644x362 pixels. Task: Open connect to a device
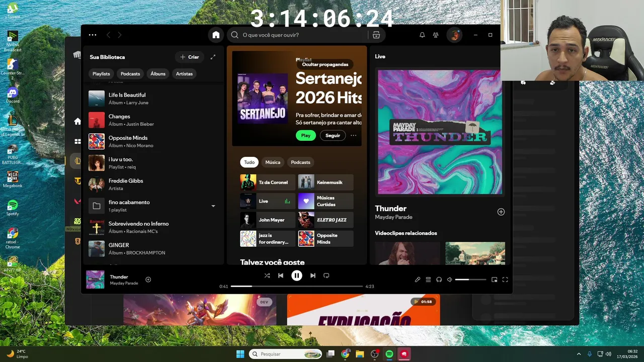pyautogui.click(x=439, y=280)
